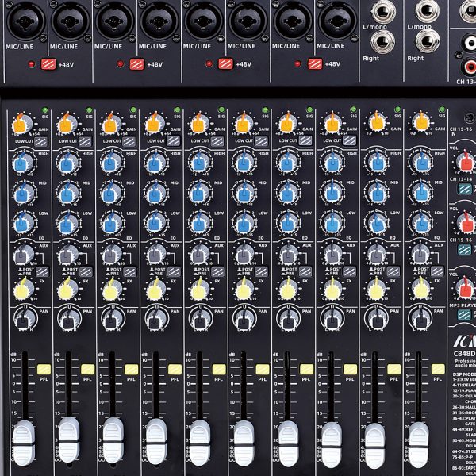Screen dimensions: 476x476
Task: Click the third channel's blue LOW knob
Action: pyautogui.click(x=112, y=222)
